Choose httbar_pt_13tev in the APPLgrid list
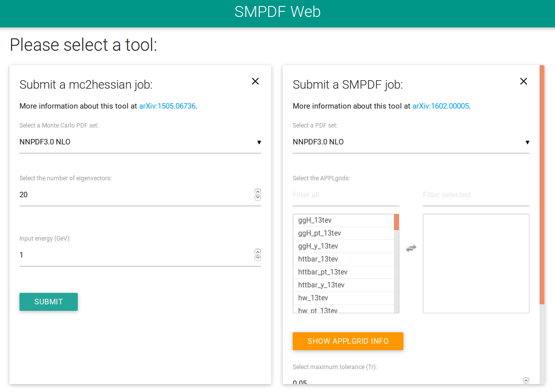This screenshot has width=555, height=392. pyautogui.click(x=323, y=272)
